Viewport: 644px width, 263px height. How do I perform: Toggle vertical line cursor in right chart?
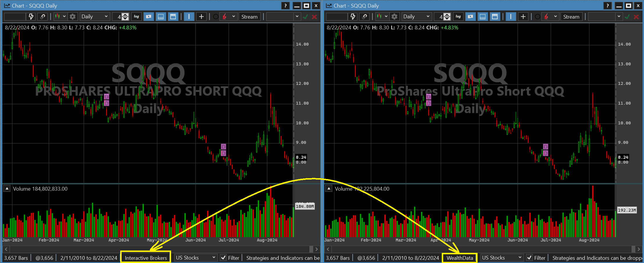[511, 17]
